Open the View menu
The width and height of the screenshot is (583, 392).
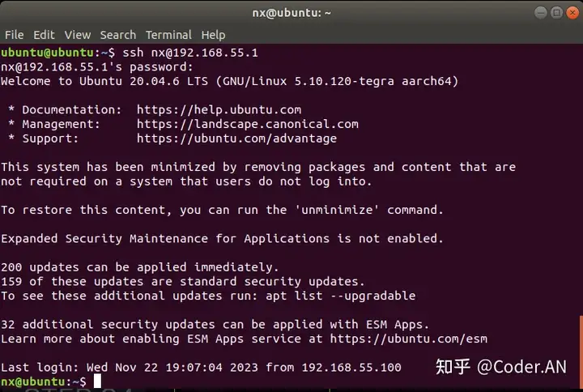78,35
